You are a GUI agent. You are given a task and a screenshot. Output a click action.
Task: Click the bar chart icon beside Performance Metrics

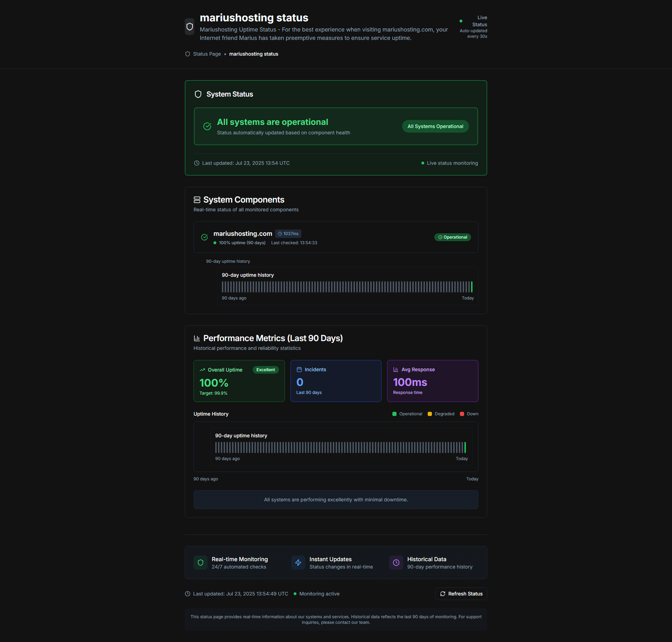tap(197, 338)
